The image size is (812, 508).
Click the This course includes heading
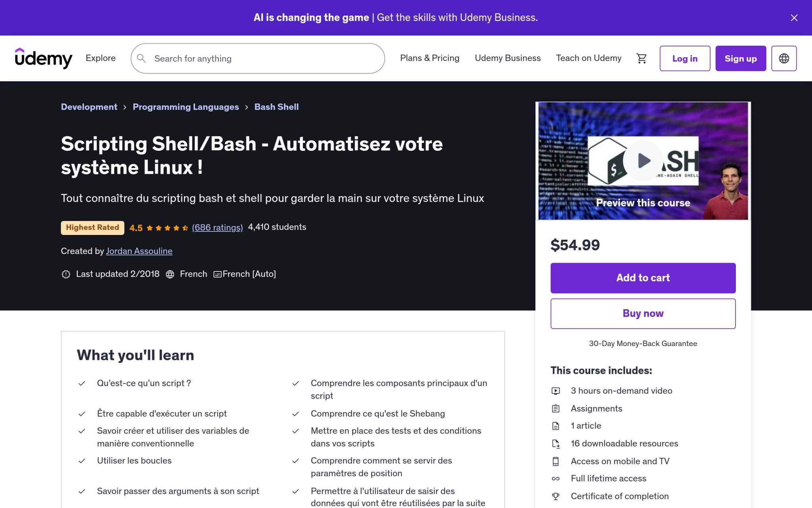tap(601, 370)
